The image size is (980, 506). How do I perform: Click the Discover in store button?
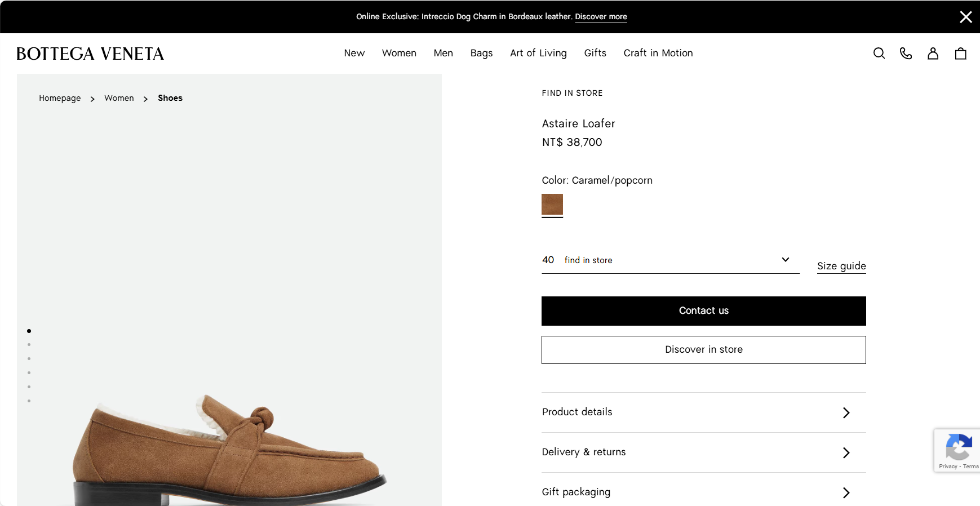tap(703, 350)
